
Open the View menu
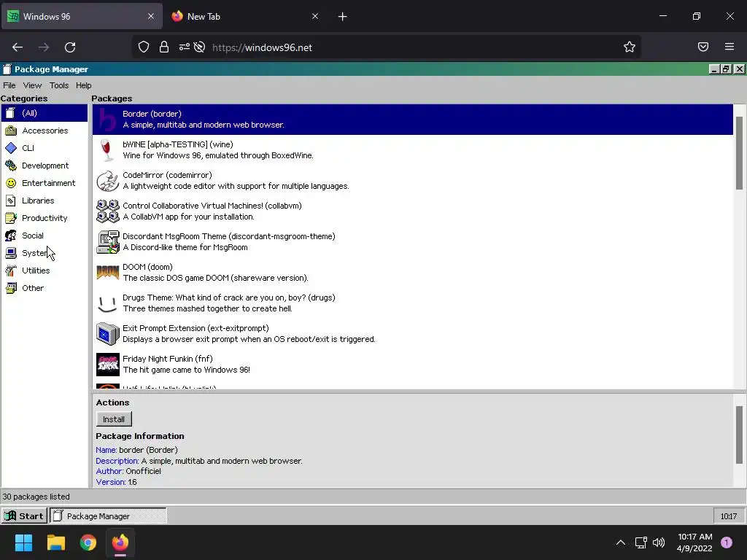pyautogui.click(x=32, y=86)
